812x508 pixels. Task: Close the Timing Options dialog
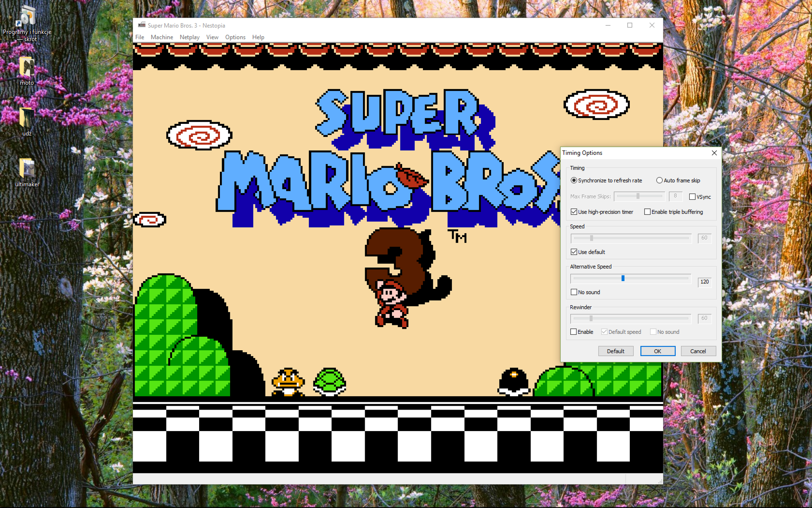coord(714,153)
